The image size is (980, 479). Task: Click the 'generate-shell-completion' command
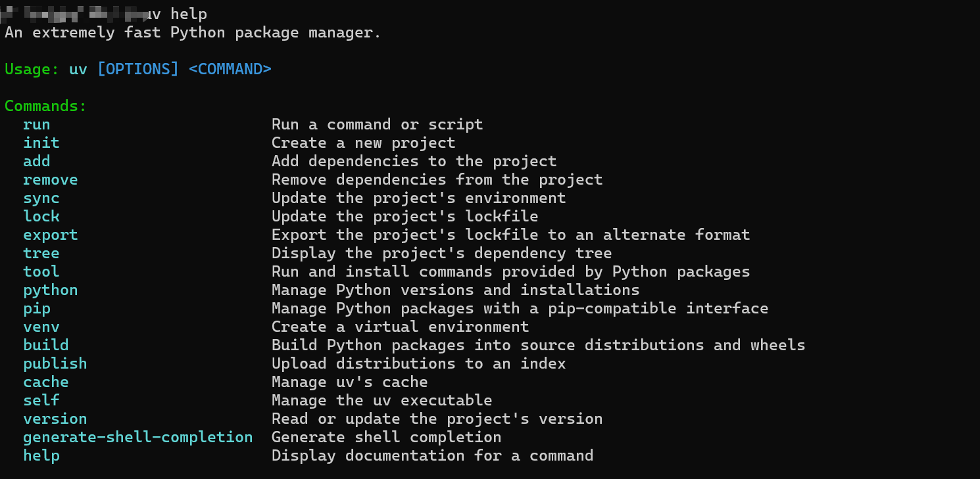(x=138, y=437)
